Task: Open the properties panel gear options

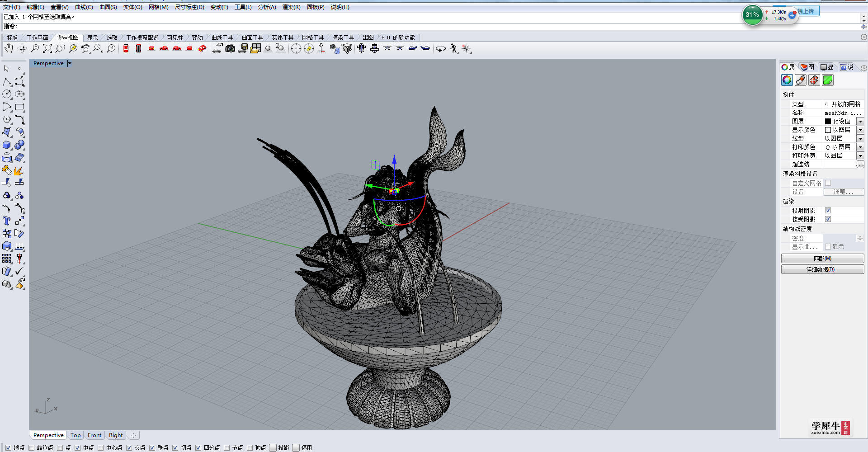Action: (x=863, y=68)
